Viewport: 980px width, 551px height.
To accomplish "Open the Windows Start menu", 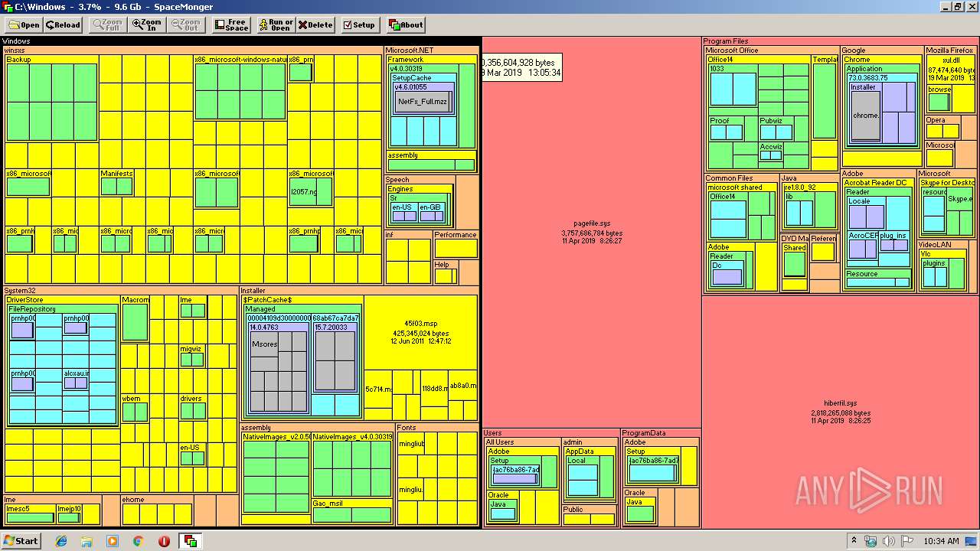I will click(21, 540).
